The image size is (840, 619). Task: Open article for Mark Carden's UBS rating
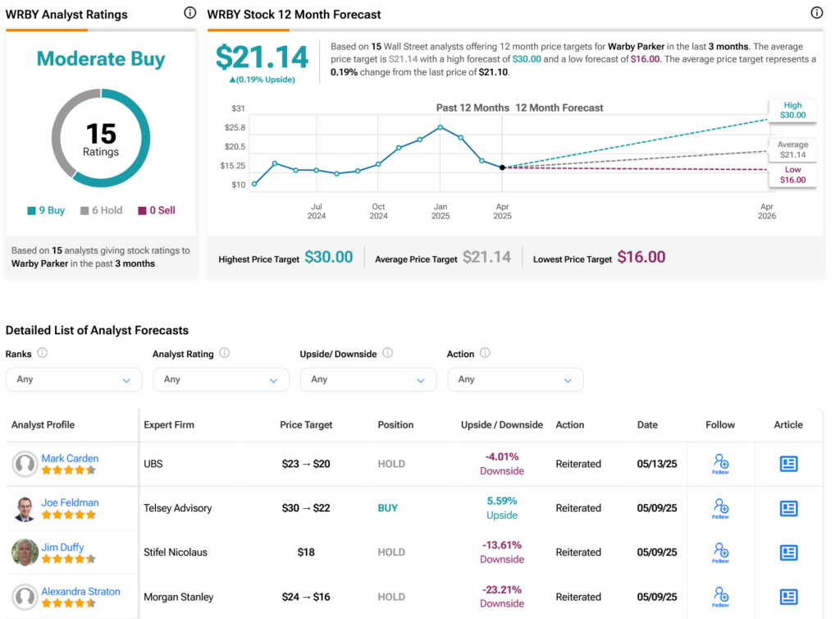[x=788, y=464]
